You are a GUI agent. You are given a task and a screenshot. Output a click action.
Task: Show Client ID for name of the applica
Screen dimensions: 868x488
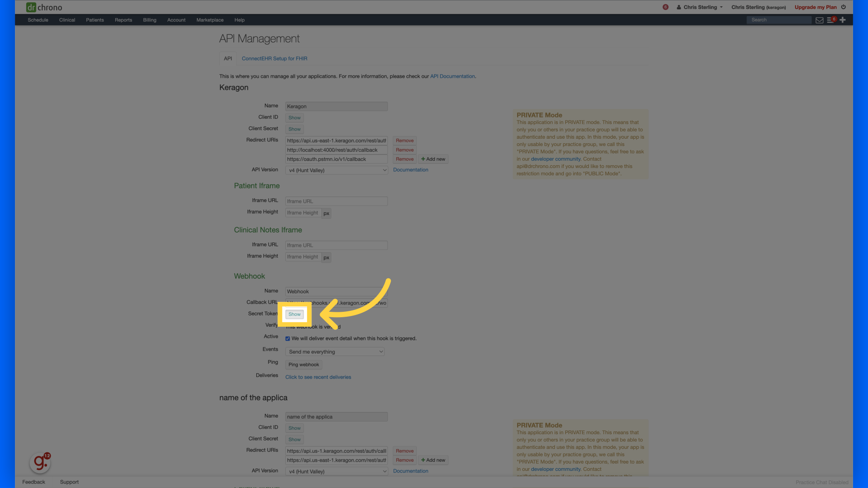294,428
